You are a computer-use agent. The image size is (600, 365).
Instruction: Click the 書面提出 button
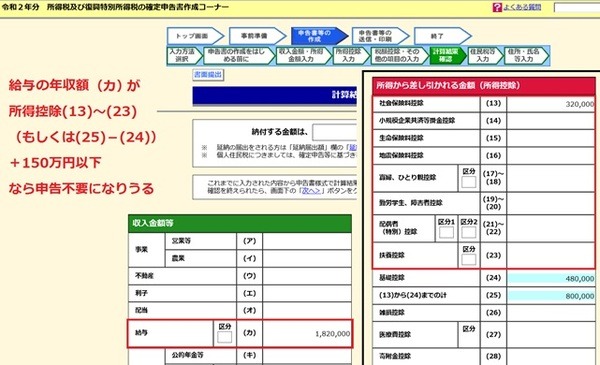[x=208, y=75]
